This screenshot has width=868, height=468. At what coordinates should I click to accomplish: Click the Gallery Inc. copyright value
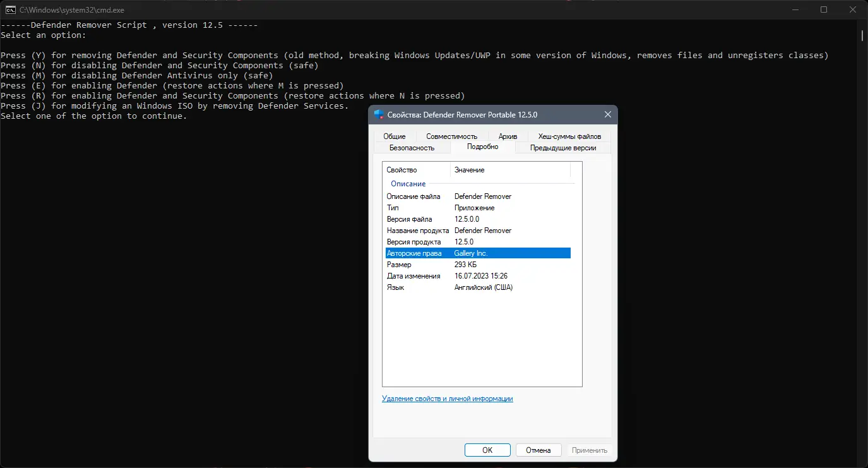click(x=471, y=253)
